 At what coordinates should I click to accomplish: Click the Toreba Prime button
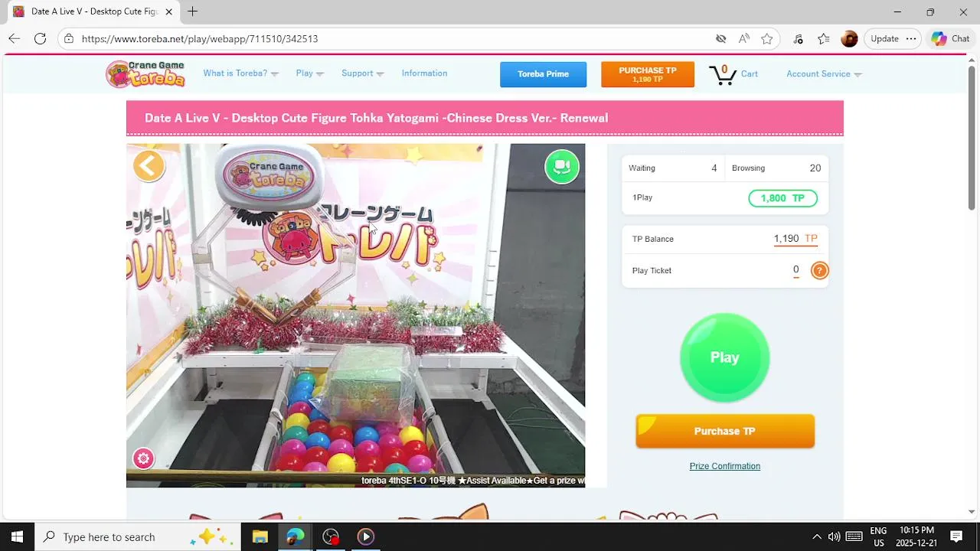tap(543, 74)
